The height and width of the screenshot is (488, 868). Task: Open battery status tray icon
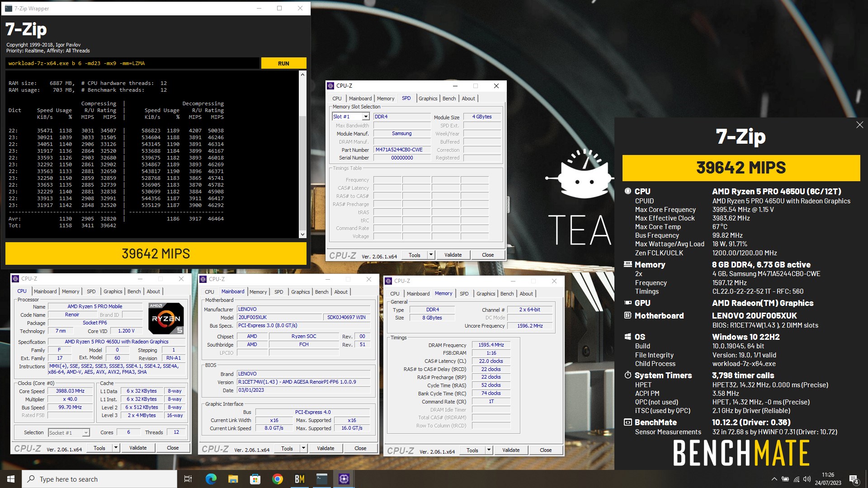[785, 479]
